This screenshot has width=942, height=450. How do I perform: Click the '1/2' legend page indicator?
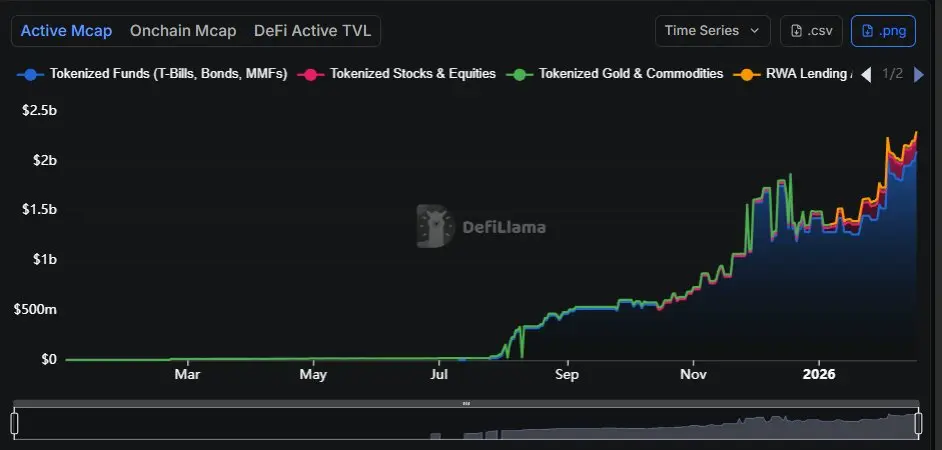[892, 74]
